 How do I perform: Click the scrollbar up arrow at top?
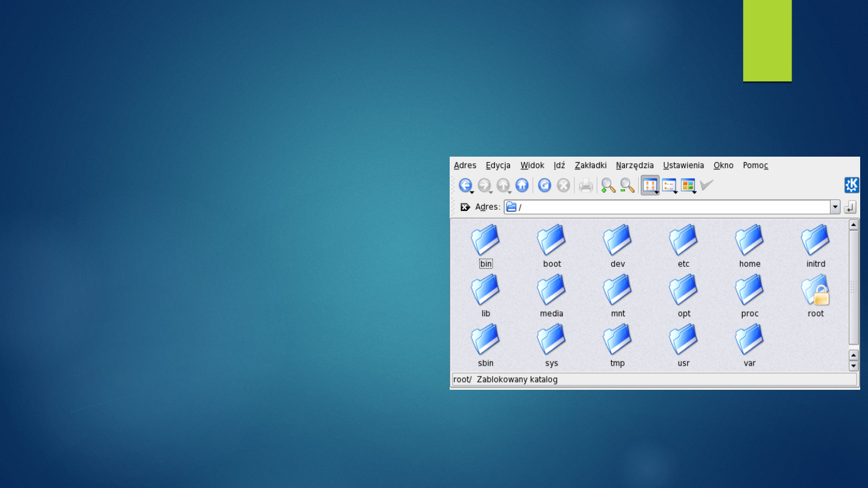[854, 225]
